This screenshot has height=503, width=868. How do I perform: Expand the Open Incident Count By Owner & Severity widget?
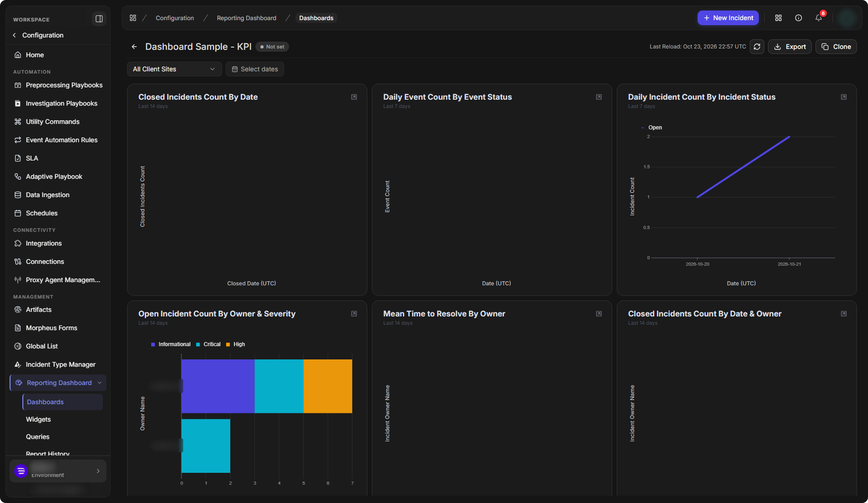pyautogui.click(x=354, y=314)
